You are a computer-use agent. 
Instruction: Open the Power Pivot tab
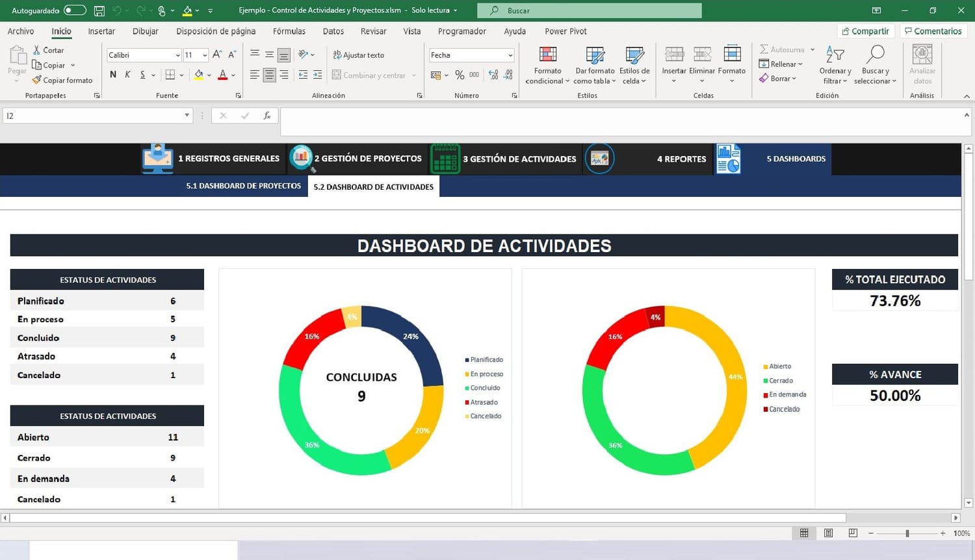[565, 31]
